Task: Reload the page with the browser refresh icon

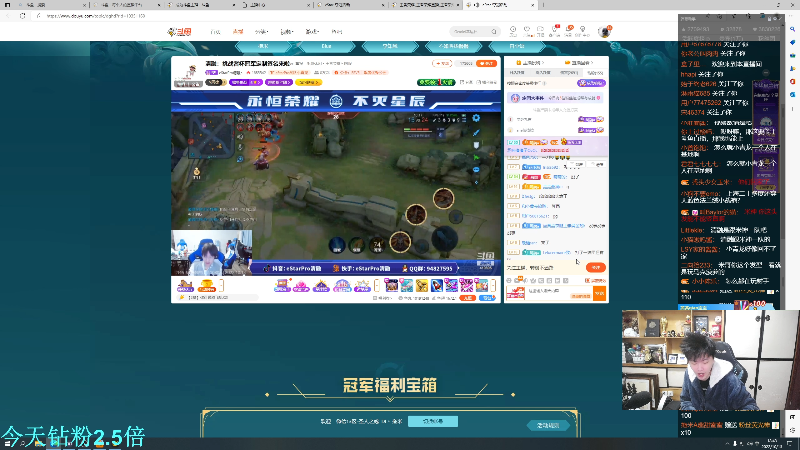Action: point(22,16)
